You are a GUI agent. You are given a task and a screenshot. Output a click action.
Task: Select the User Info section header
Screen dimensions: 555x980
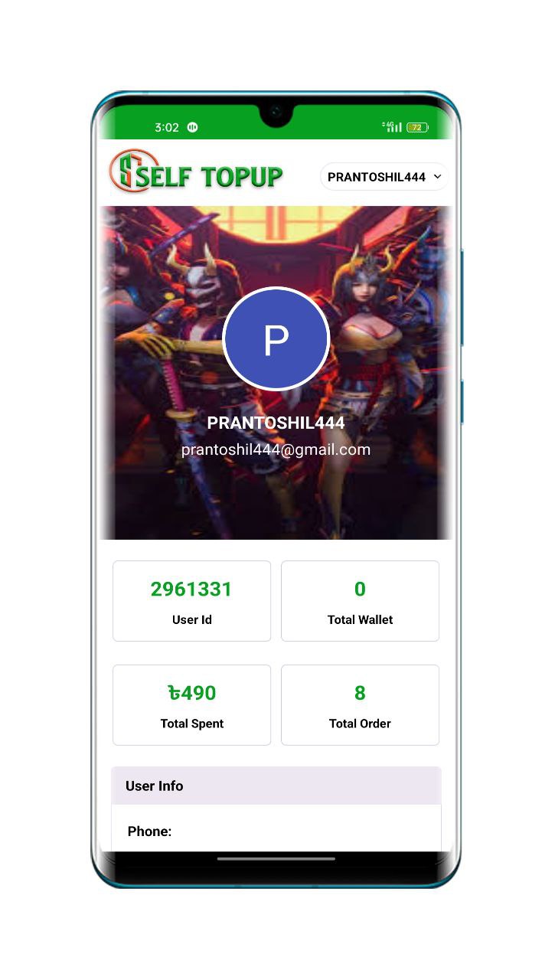pyautogui.click(x=276, y=786)
